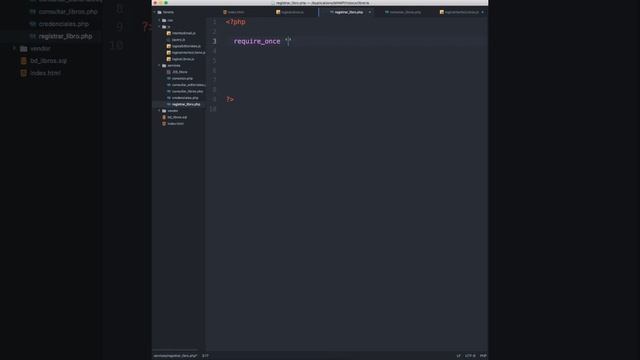Screen dimensions: 640x360
Task: Select registrar_libro.php in the file tree
Action: pyautogui.click(x=186, y=104)
